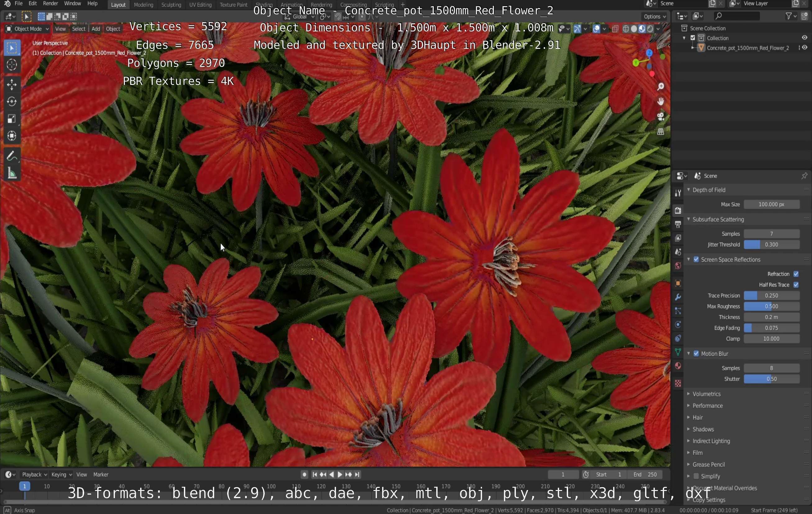Image resolution: width=812 pixels, height=514 pixels.
Task: Click the Motion Blur Shutter slider
Action: [x=772, y=379]
